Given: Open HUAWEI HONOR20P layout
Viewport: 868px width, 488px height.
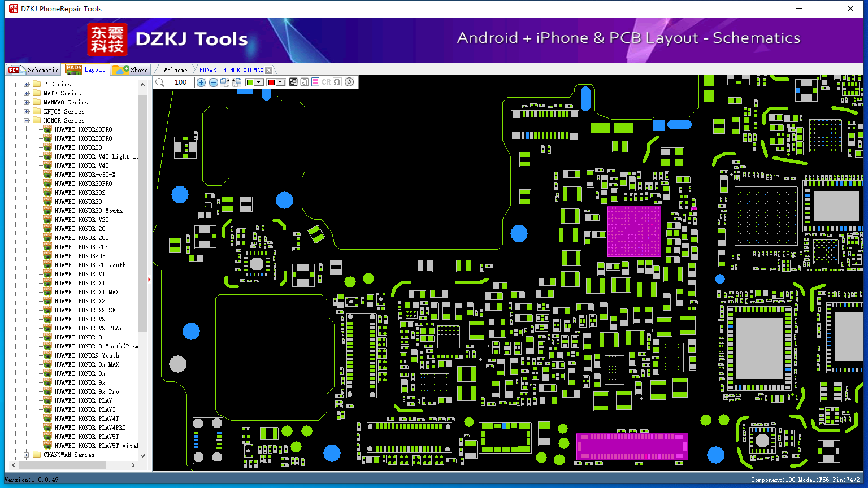Looking at the screenshot, I should [x=80, y=256].
